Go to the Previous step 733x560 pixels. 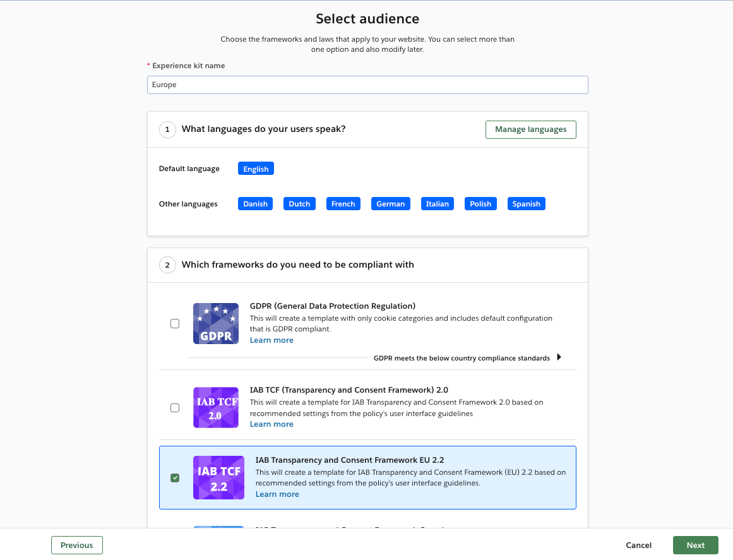(76, 545)
